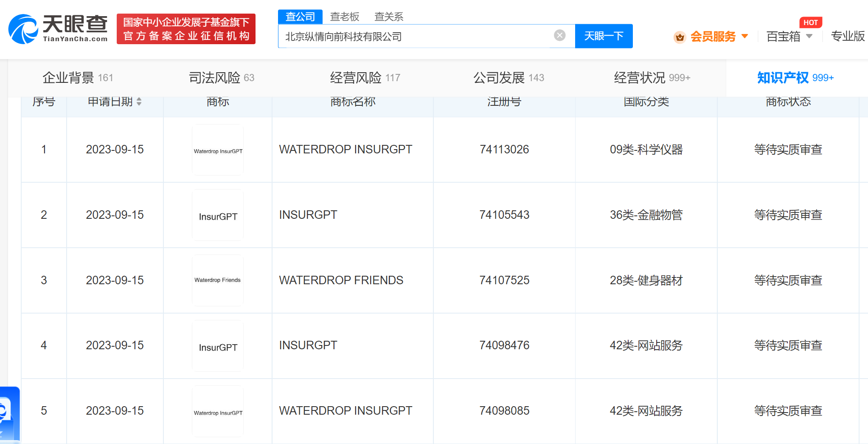Clear the search box using the X icon

(559, 36)
